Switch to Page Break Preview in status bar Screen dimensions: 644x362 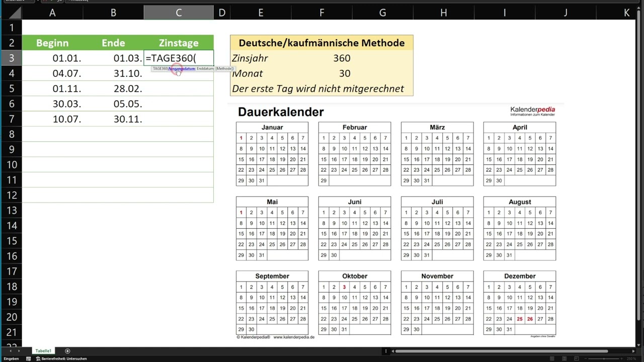577,358
